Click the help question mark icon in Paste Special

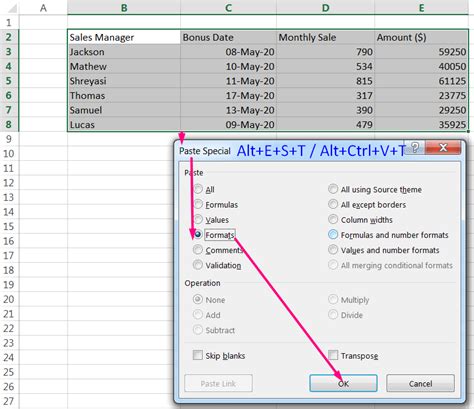click(415, 147)
